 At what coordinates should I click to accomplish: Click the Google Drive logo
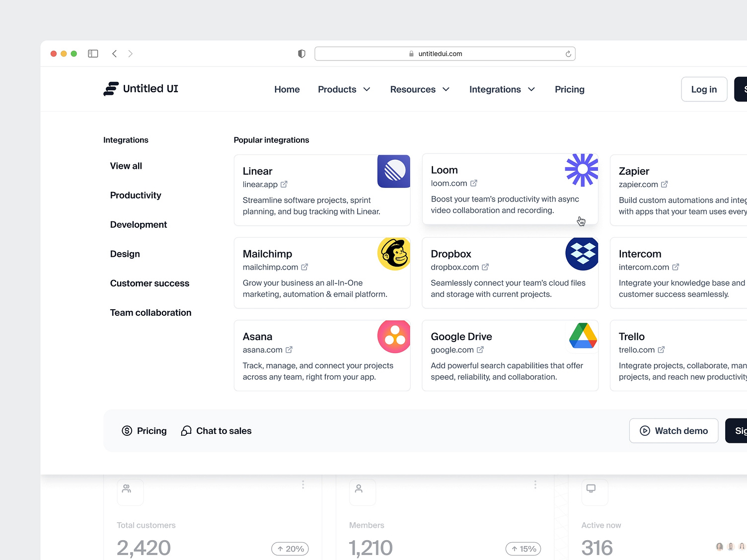click(x=583, y=336)
